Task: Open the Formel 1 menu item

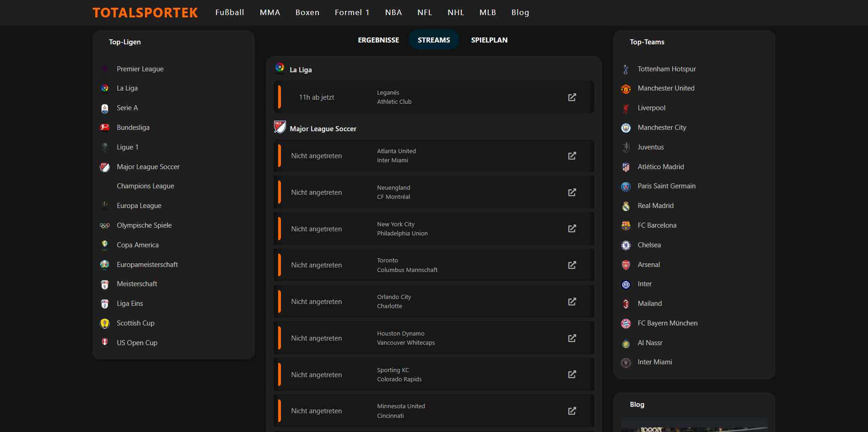Action: click(x=351, y=12)
